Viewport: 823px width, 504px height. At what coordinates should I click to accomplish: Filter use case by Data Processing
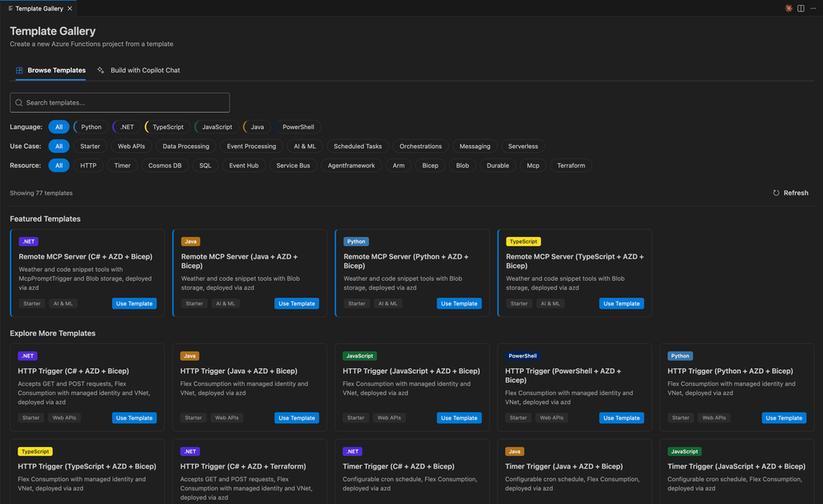(x=186, y=147)
